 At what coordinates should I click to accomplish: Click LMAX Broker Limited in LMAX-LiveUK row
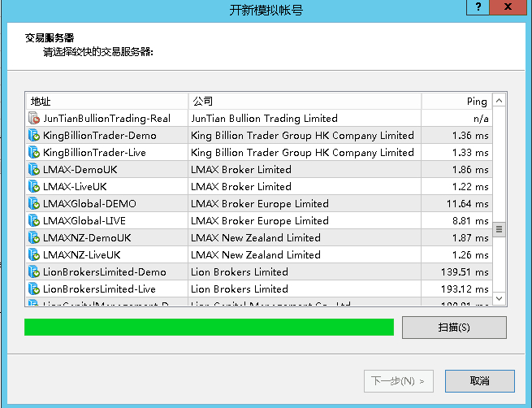(x=241, y=186)
